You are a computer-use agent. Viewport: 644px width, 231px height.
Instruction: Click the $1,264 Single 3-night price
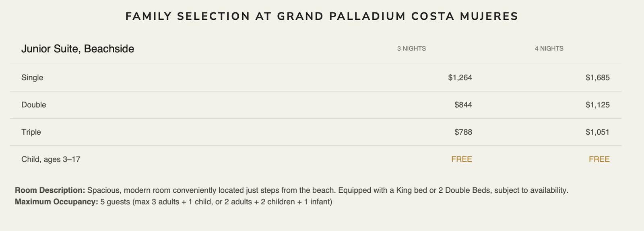point(460,77)
